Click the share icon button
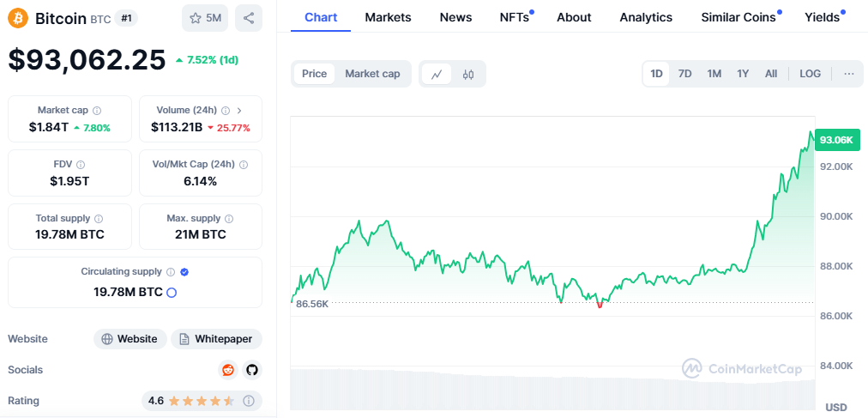The image size is (868, 418). click(249, 18)
